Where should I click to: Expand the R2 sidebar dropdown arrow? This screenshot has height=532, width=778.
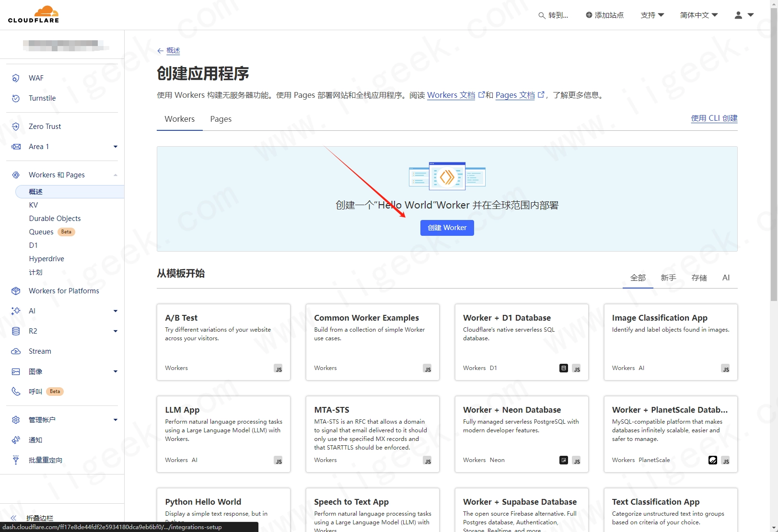coord(116,331)
